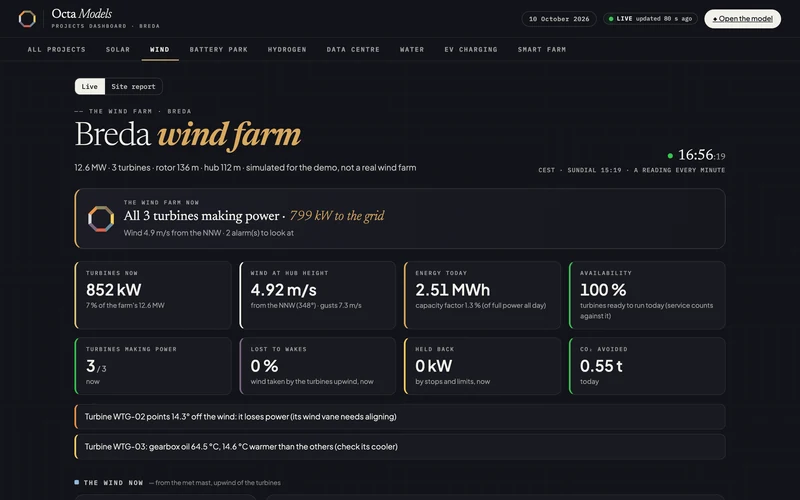Image resolution: width=800 pixels, height=500 pixels.
Task: Click the Held Back 0 kW card
Action: (x=482, y=366)
